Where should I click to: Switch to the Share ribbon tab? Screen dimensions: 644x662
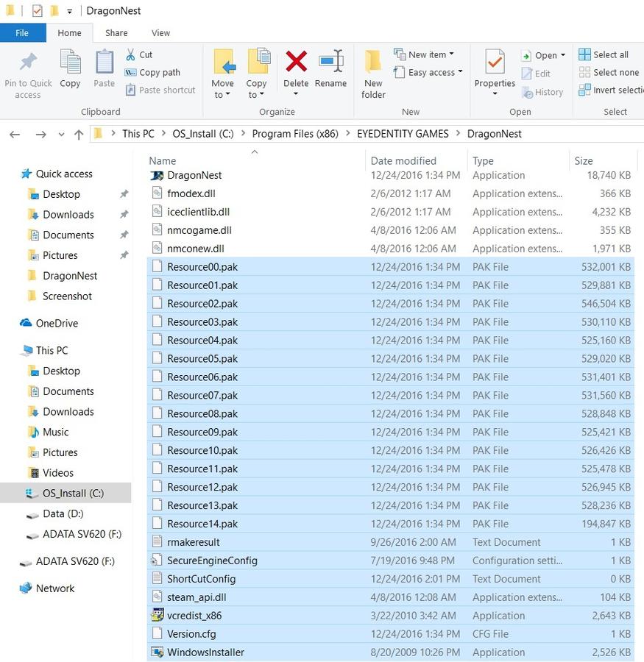coord(116,33)
